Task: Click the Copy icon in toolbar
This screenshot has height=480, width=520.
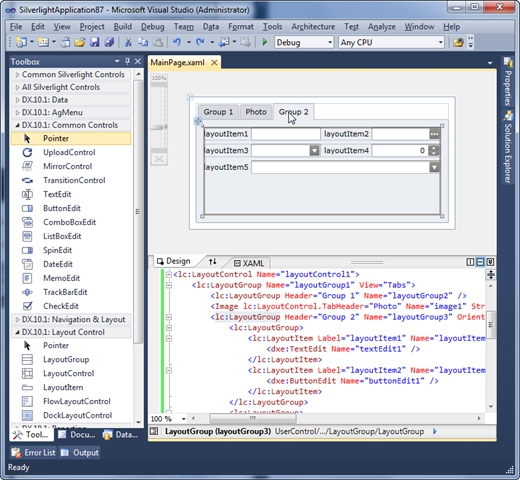Action: pyautogui.click(x=143, y=42)
